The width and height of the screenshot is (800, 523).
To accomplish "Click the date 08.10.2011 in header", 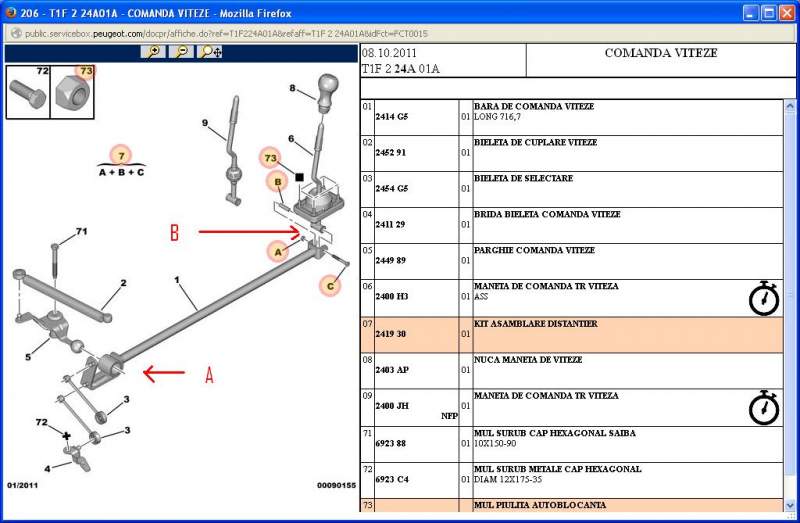I will coord(389,53).
